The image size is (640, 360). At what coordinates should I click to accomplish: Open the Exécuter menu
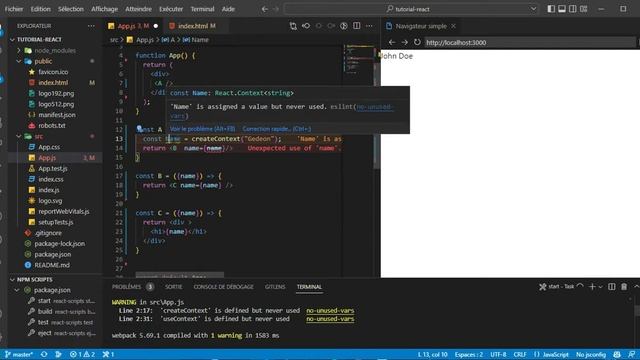click(x=171, y=9)
